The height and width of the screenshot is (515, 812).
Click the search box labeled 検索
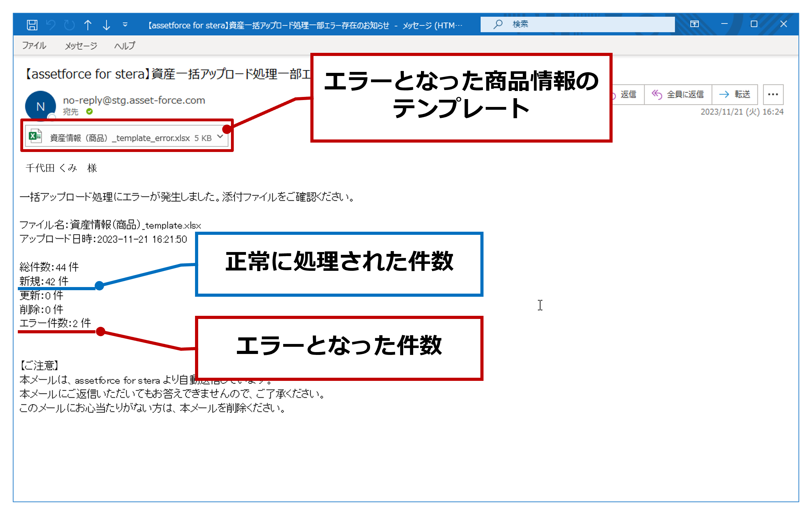(577, 24)
